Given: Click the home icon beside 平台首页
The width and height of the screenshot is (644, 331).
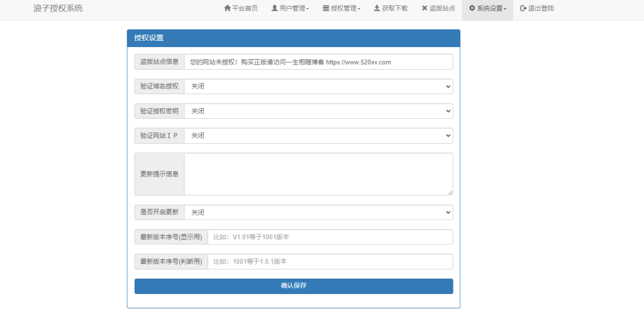Looking at the screenshot, I should 227,8.
